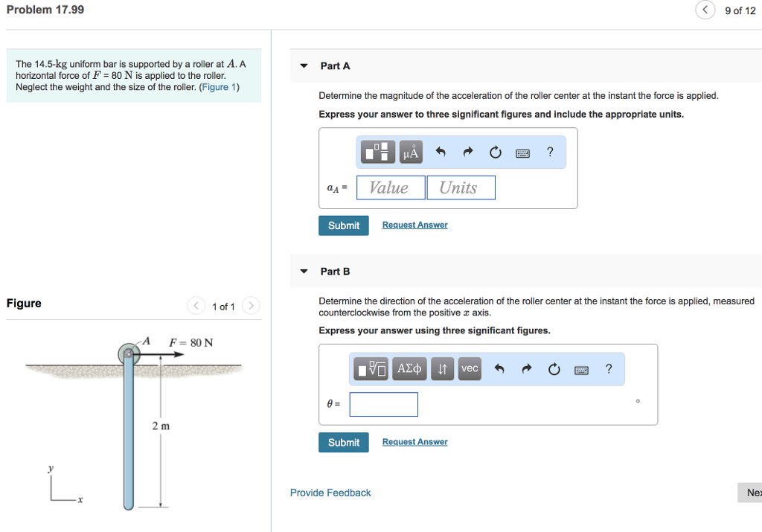The image size is (762, 532).
Task: Collapse the Part B section
Action: click(304, 271)
